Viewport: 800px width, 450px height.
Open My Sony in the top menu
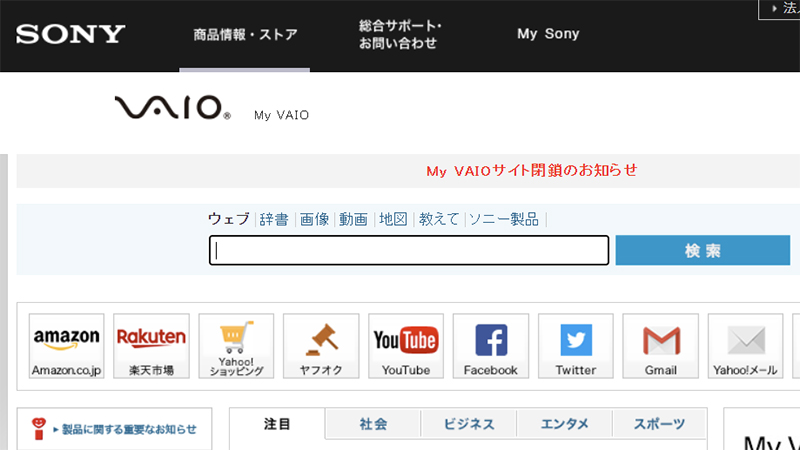click(548, 34)
